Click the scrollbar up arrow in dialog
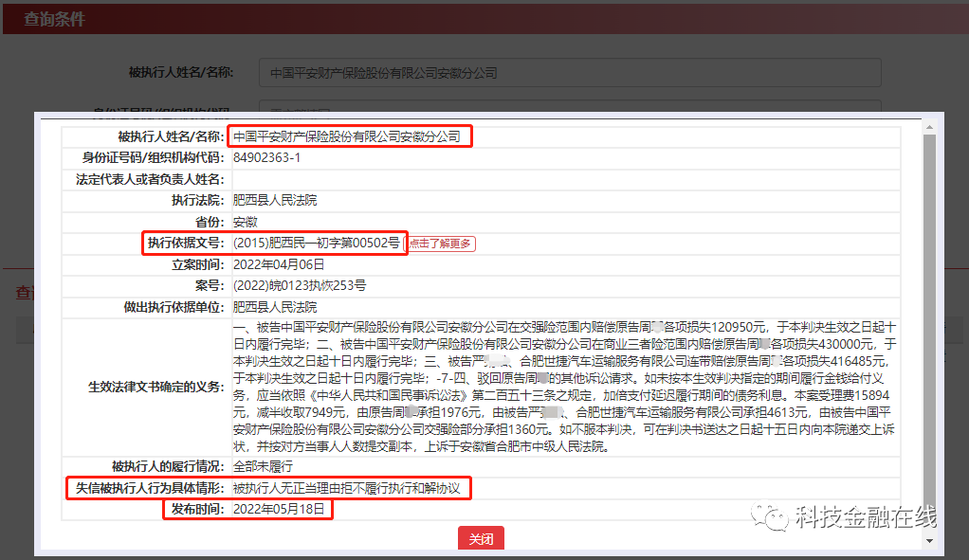 (929, 127)
